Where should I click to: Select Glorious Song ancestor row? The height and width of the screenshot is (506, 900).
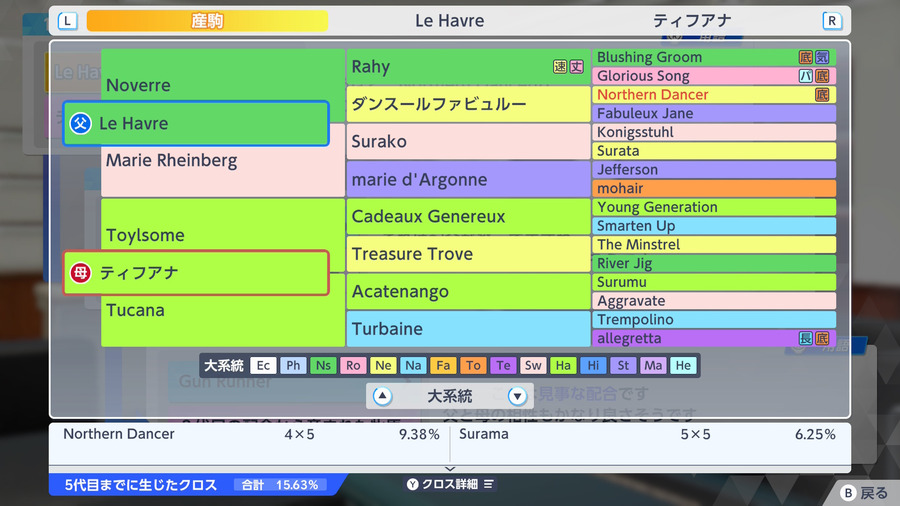714,76
